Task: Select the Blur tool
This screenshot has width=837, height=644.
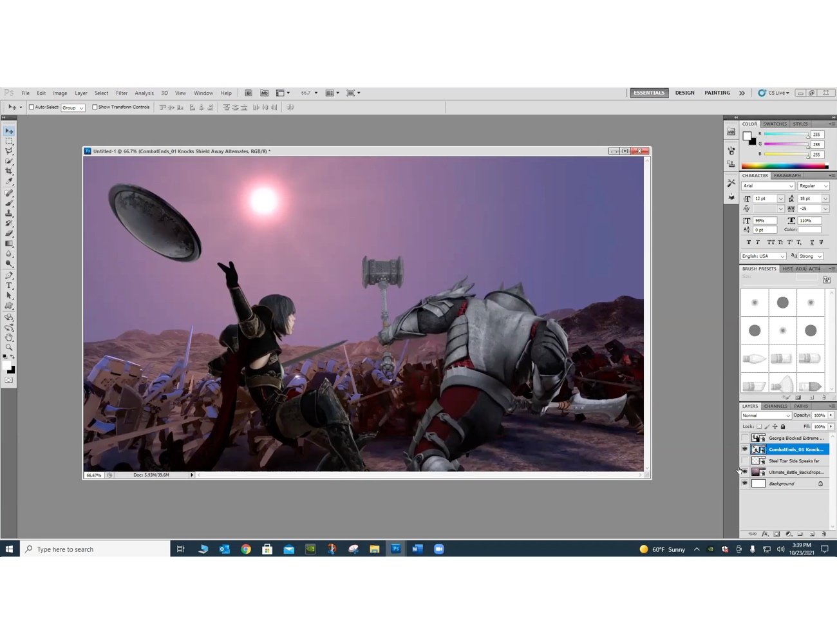Action: [9, 254]
